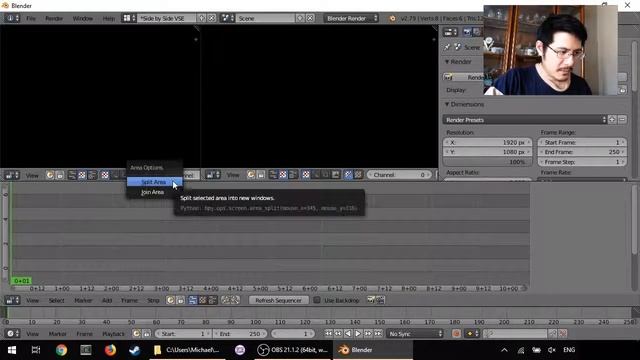Jump to next keyframe

click(368, 334)
